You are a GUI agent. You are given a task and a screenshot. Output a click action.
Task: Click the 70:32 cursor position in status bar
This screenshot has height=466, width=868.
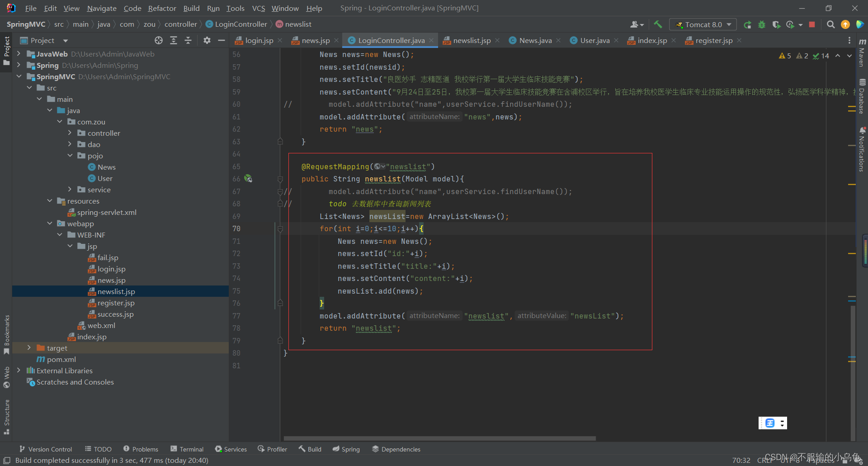(x=741, y=460)
